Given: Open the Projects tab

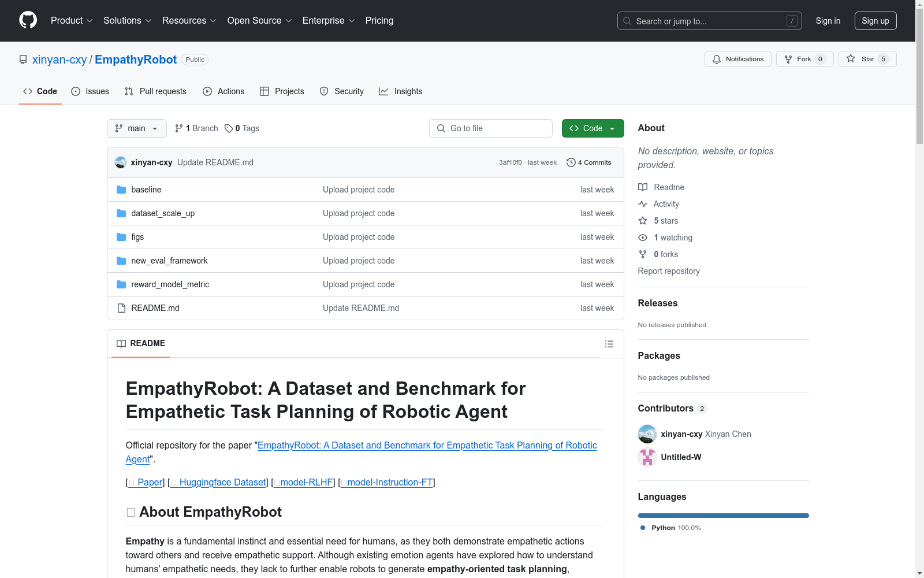Looking at the screenshot, I should click(x=282, y=91).
